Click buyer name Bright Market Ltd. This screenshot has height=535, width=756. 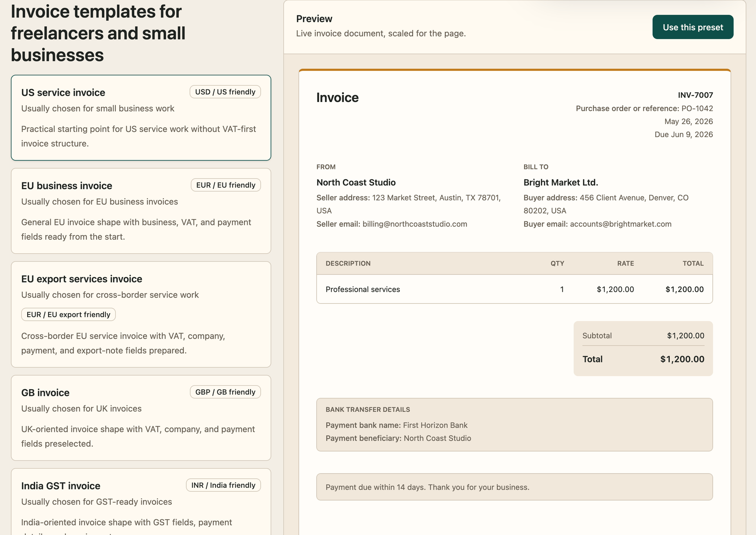[561, 182]
